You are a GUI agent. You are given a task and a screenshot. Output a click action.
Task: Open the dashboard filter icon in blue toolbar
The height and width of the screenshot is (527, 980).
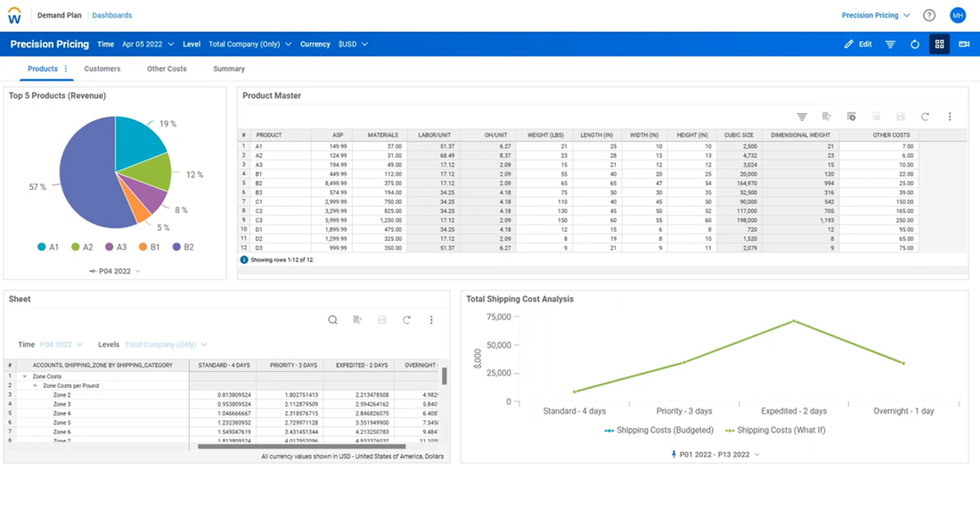click(x=891, y=44)
